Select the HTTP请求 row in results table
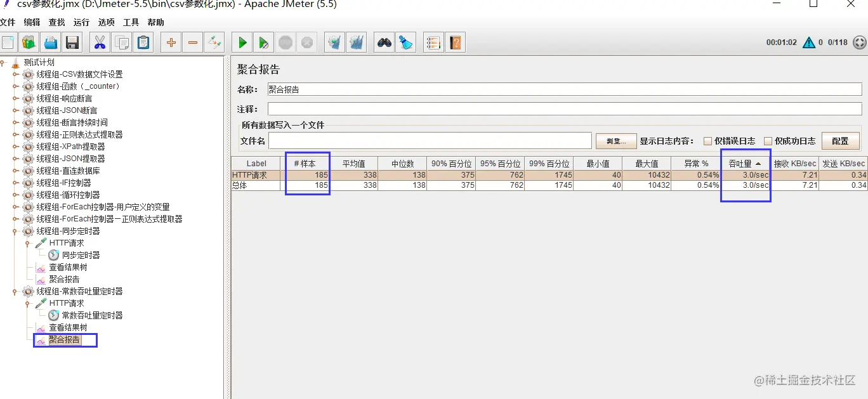 tap(549, 175)
